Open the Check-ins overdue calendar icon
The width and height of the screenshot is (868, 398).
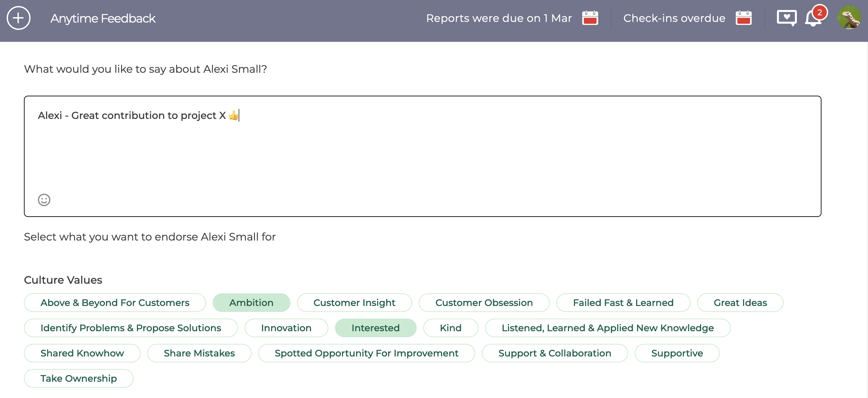point(743,18)
